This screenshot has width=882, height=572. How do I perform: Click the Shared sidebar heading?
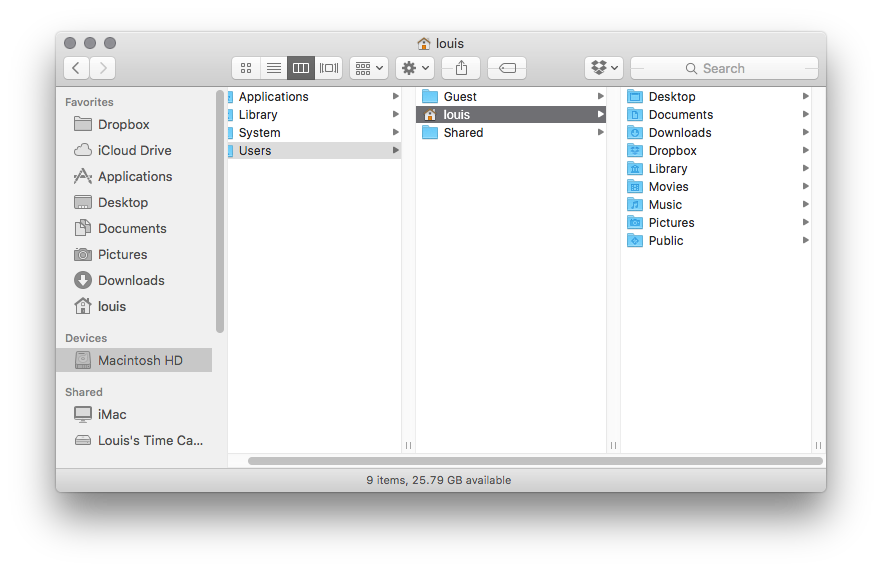click(84, 392)
